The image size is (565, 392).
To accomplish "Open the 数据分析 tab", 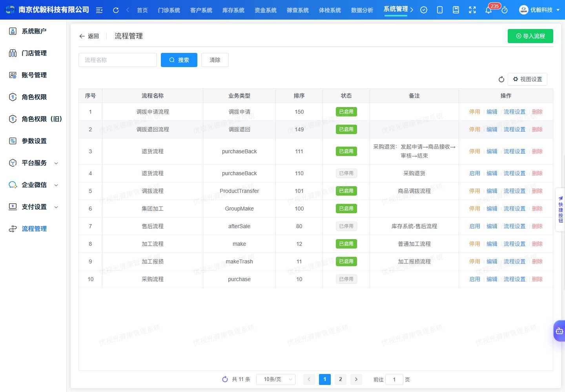I will pos(362,10).
